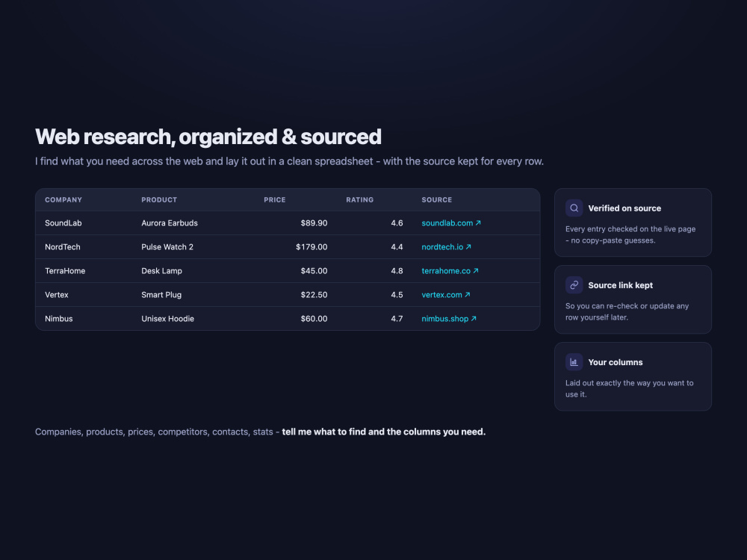Click the $60.00 price value
The height and width of the screenshot is (560, 747).
coord(314,319)
